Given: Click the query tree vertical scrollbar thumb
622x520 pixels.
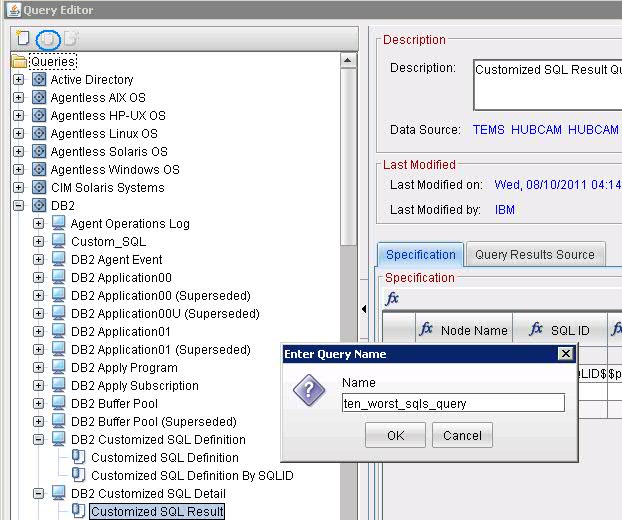Looking at the screenshot, I should click(x=348, y=159).
